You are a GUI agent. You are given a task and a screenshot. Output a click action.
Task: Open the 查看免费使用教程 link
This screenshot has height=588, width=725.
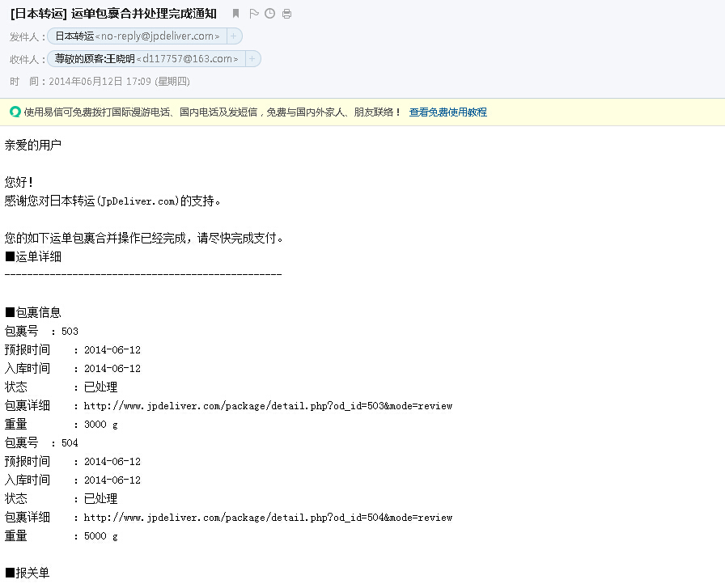click(x=447, y=112)
